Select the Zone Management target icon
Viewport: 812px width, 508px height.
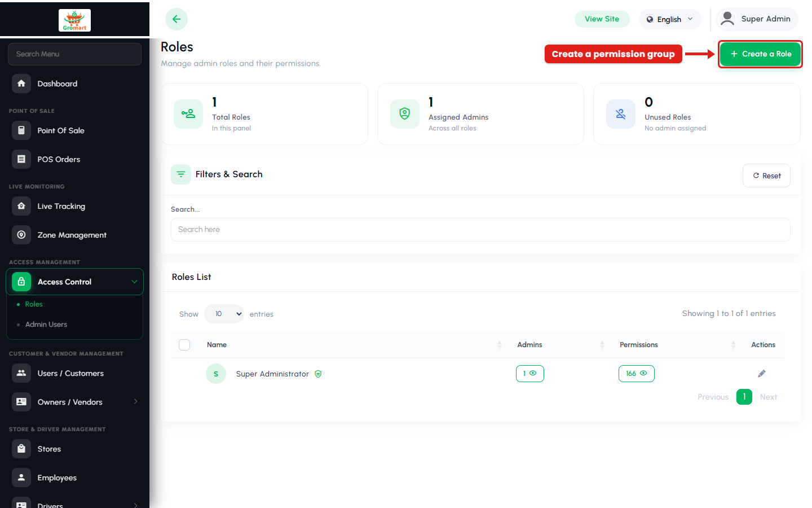[x=21, y=235]
